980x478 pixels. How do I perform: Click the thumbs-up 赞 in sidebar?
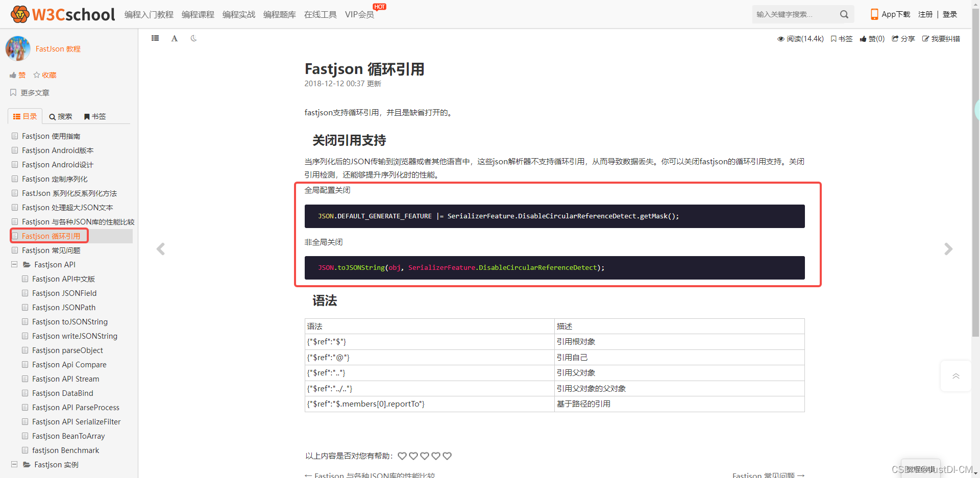pyautogui.click(x=17, y=75)
